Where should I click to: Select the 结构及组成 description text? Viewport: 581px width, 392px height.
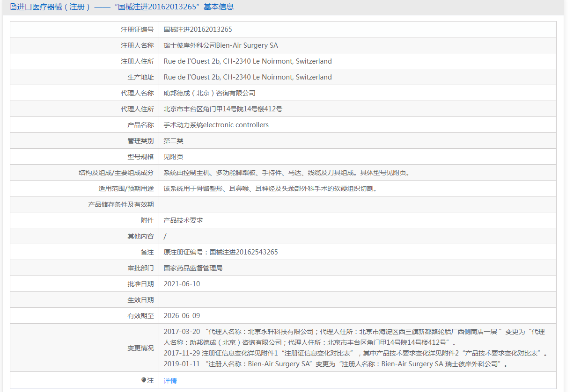(287, 173)
